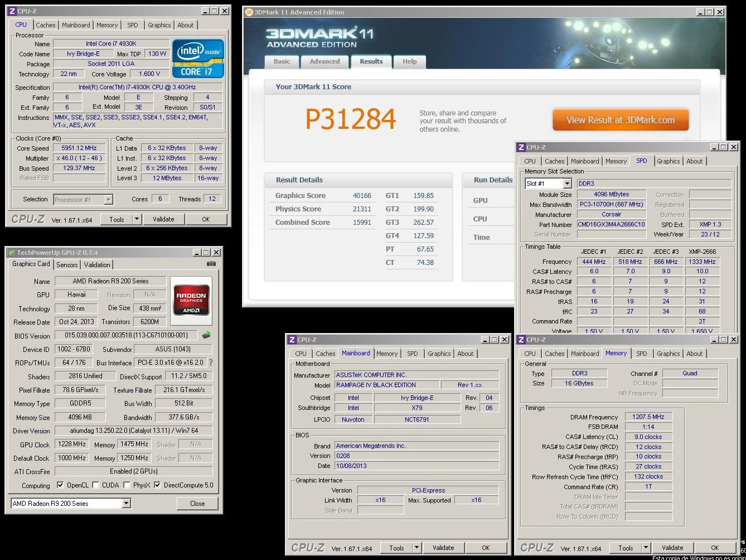Switch to Caches tab in CPU-Z processor window
This screenshot has height=560, width=746.
point(46,25)
